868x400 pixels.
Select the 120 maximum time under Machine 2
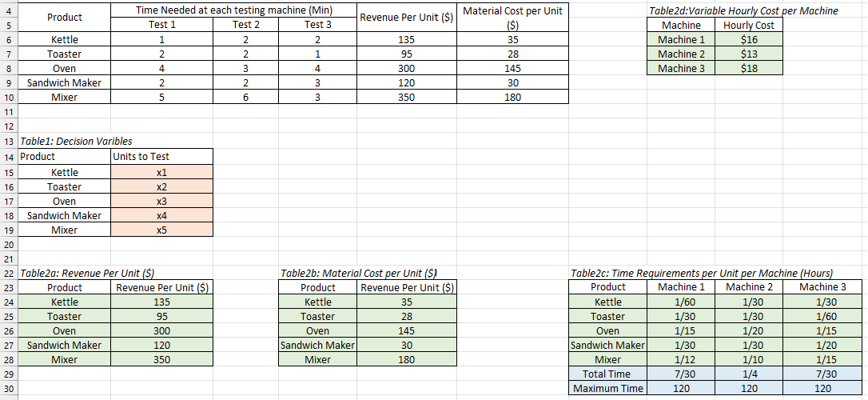coord(748,388)
